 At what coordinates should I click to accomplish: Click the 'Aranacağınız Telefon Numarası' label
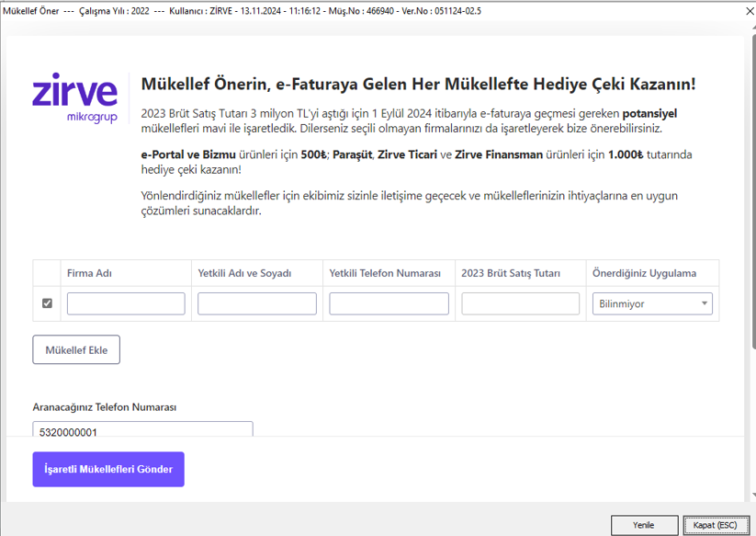coord(105,406)
